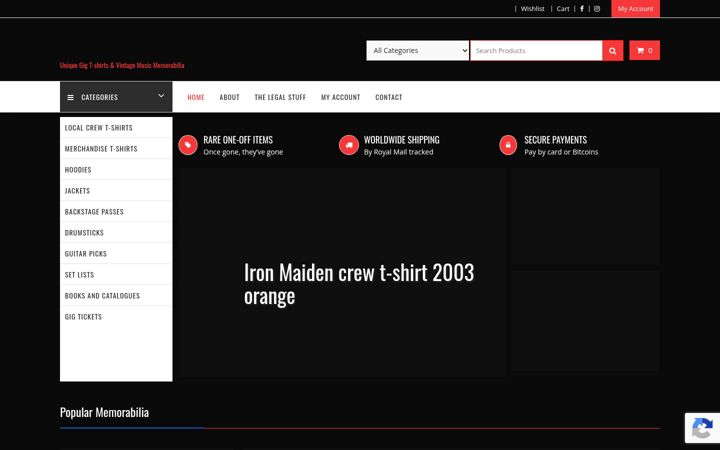
Task: Click the red My Account button at top
Action: [x=636, y=9]
